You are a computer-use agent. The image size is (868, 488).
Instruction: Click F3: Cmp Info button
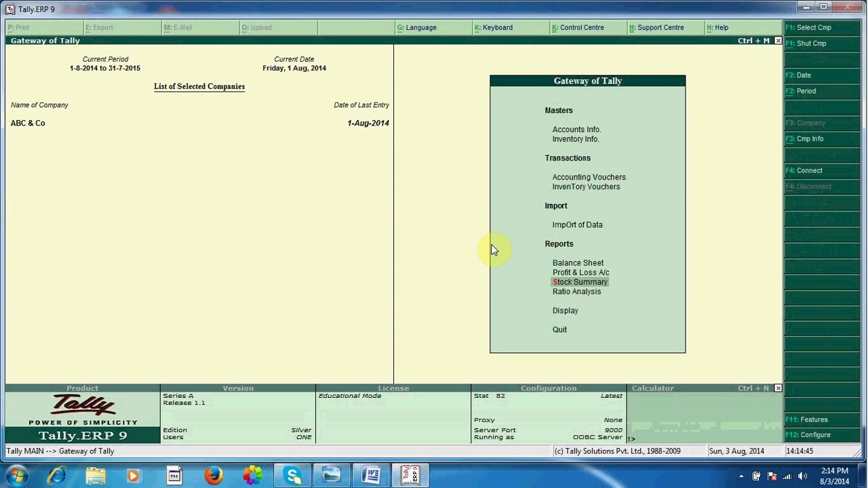[x=823, y=139]
